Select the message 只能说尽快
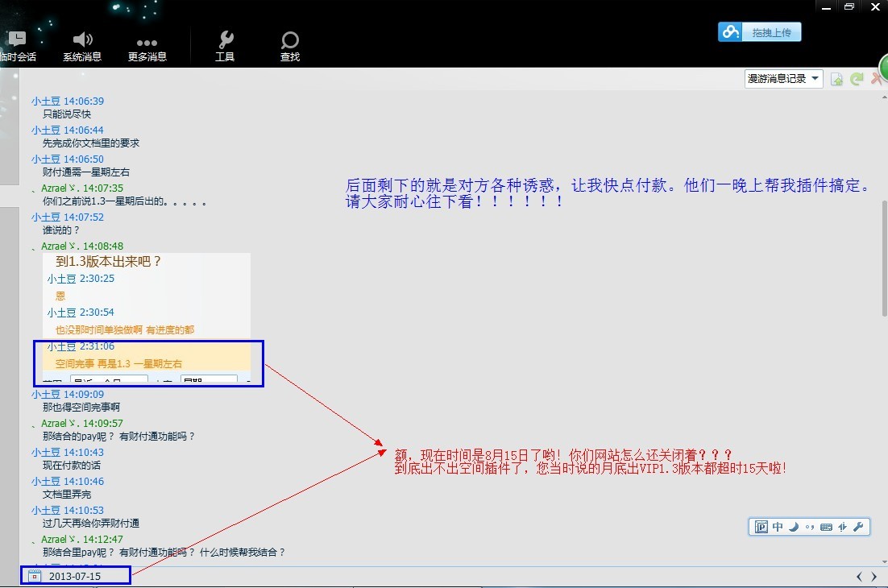 coord(67,114)
